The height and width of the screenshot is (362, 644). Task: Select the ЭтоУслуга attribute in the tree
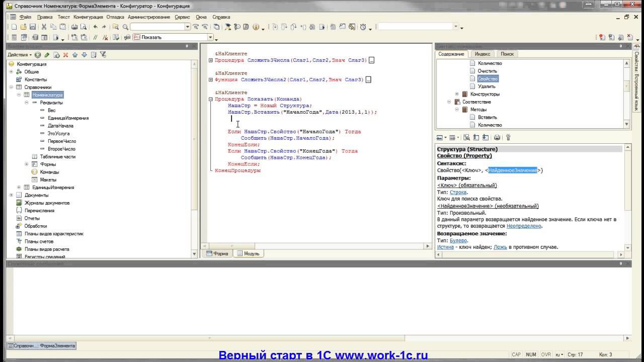point(58,134)
